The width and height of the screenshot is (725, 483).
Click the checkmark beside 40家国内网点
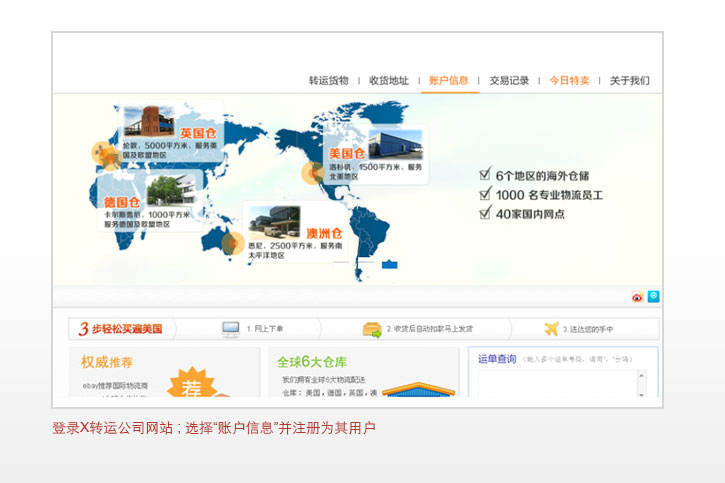coord(485,213)
